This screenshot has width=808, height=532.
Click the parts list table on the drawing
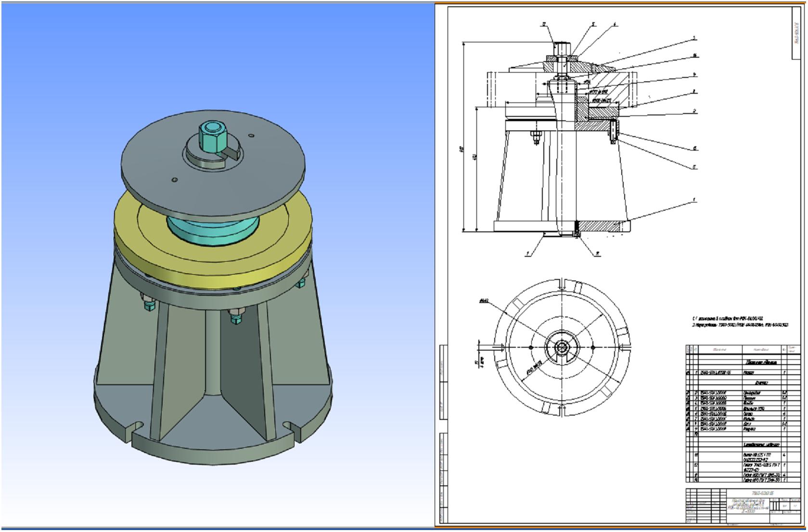click(743, 413)
